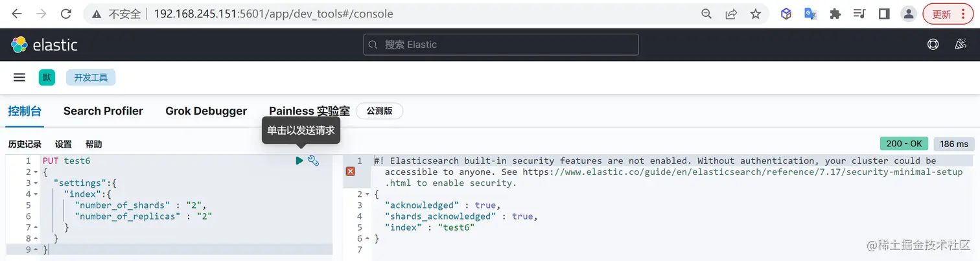
Task: Collapse the fold arrow on editor line 2
Action: 35,172
